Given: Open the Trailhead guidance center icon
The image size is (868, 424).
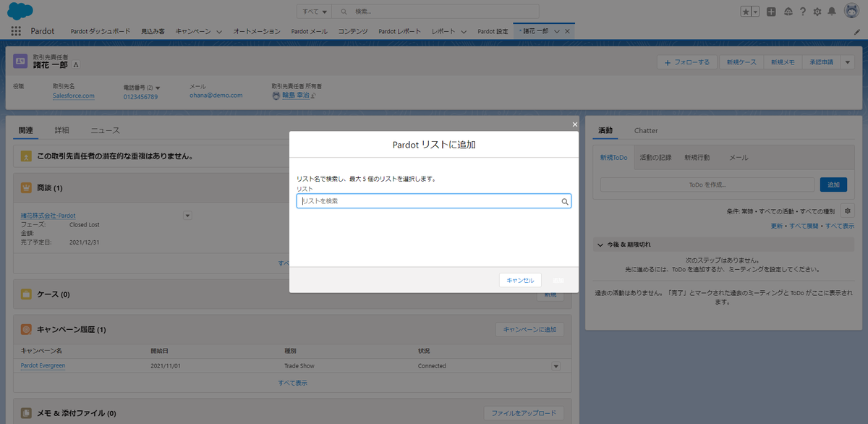Looking at the screenshot, I should point(788,12).
